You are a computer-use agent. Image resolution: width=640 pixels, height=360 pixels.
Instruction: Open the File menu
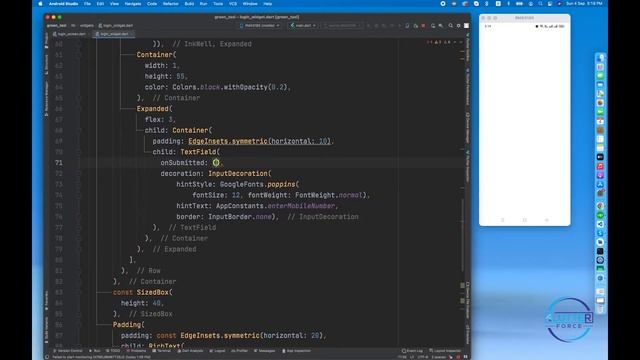(87, 4)
